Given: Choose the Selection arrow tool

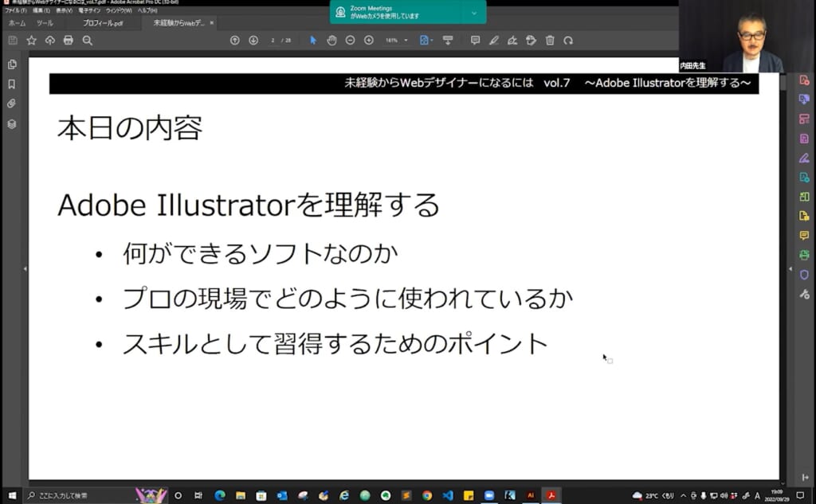Looking at the screenshot, I should (x=312, y=41).
